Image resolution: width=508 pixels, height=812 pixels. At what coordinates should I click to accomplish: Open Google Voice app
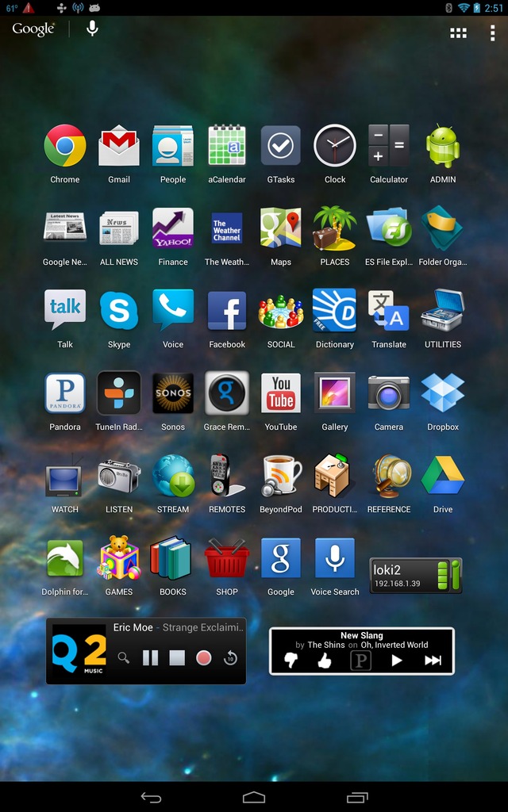point(172,310)
